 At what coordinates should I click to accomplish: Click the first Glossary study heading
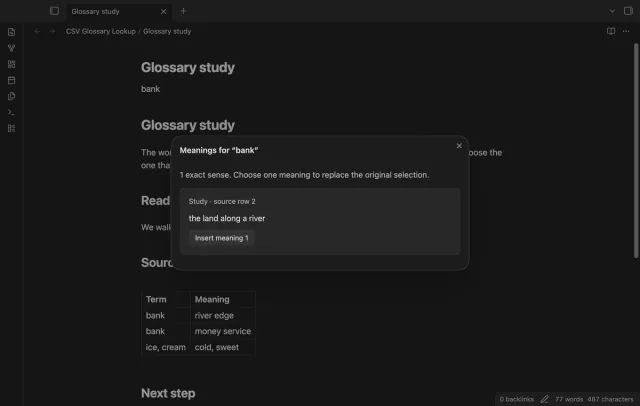tap(188, 67)
